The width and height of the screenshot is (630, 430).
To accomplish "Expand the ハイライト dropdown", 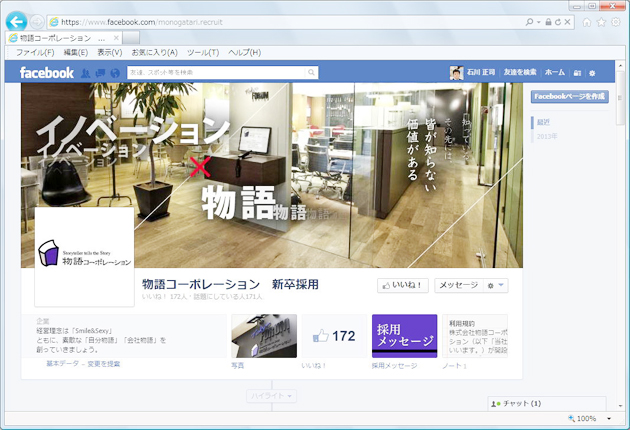I will coord(271,396).
